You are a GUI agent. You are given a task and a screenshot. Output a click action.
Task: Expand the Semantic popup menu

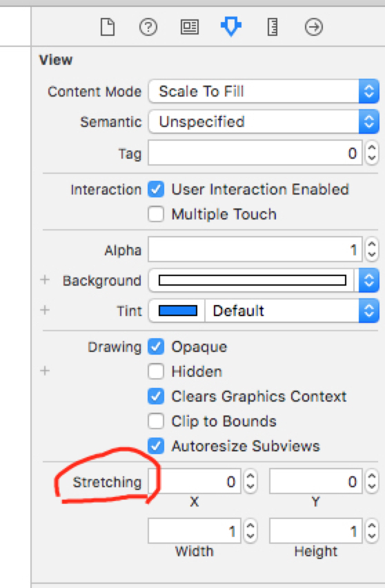click(x=264, y=121)
